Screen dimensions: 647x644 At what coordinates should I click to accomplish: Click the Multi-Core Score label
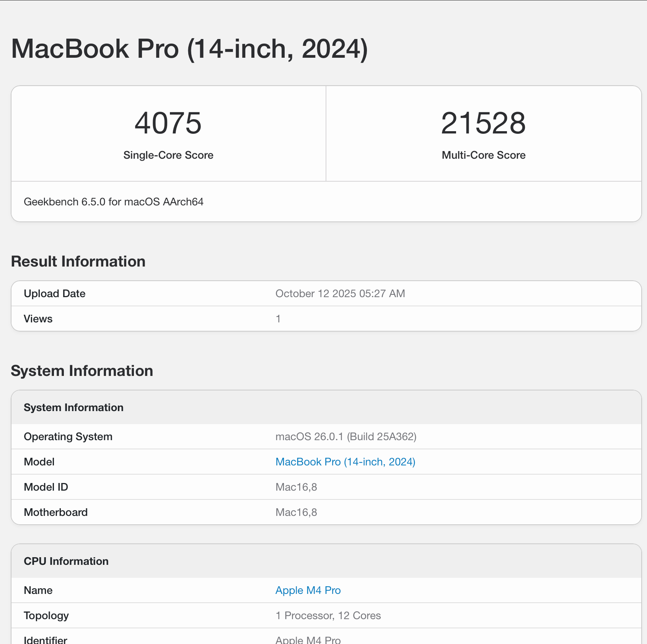tap(483, 155)
